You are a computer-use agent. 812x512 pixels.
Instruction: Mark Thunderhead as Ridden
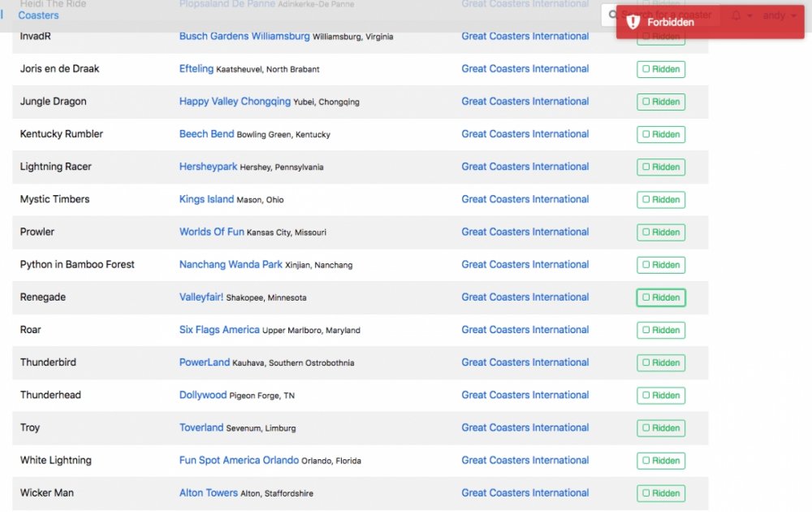pos(661,396)
